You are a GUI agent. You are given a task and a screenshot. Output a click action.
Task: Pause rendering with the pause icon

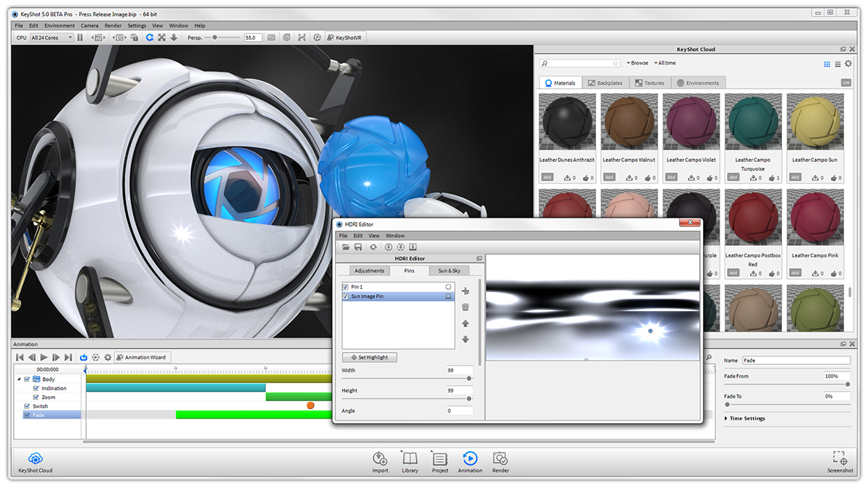click(x=80, y=38)
